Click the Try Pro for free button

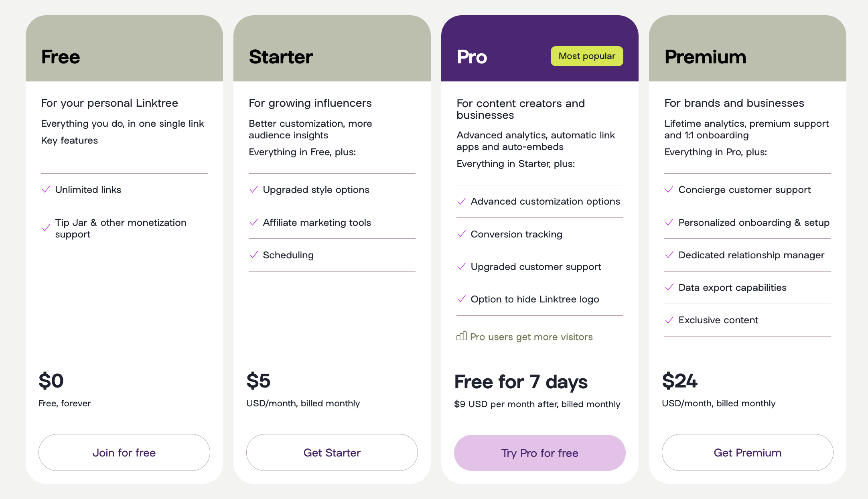pyautogui.click(x=539, y=453)
